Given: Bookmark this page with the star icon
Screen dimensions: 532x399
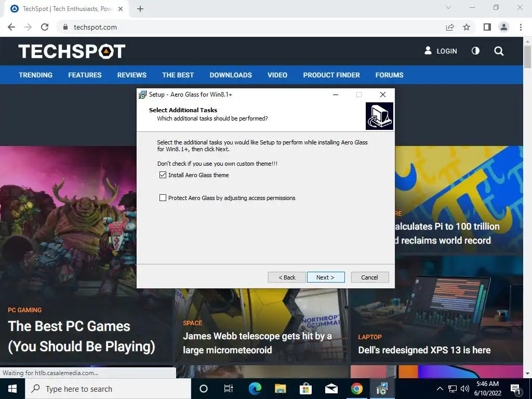Looking at the screenshot, I should 467,27.
